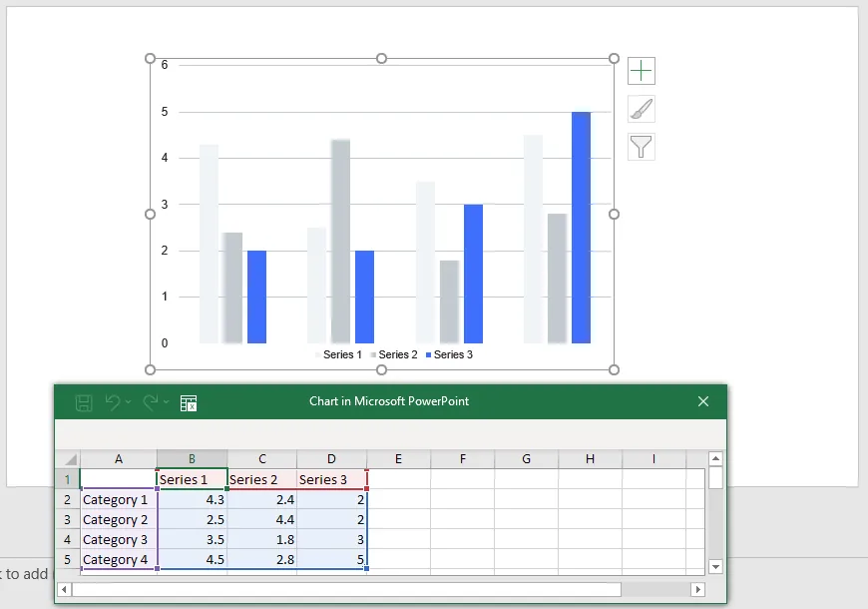
Task: Click the bottom-right chart corner handle
Action: tap(614, 369)
